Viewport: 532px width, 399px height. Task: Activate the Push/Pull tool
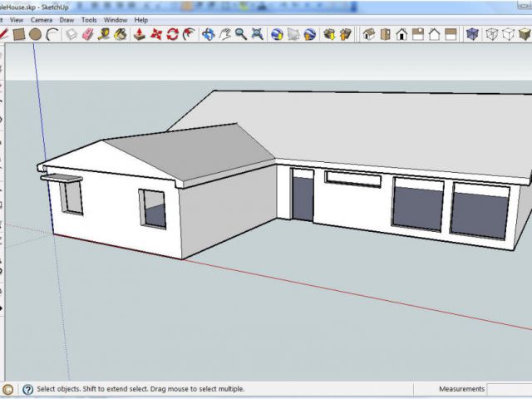tap(140, 34)
